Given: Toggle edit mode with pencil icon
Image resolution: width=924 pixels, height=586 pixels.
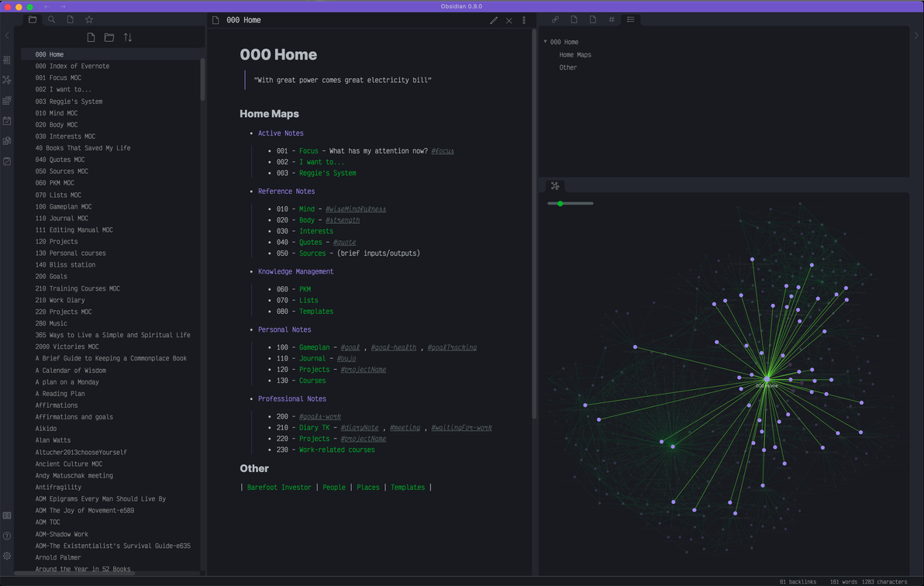Looking at the screenshot, I should tap(494, 20).
